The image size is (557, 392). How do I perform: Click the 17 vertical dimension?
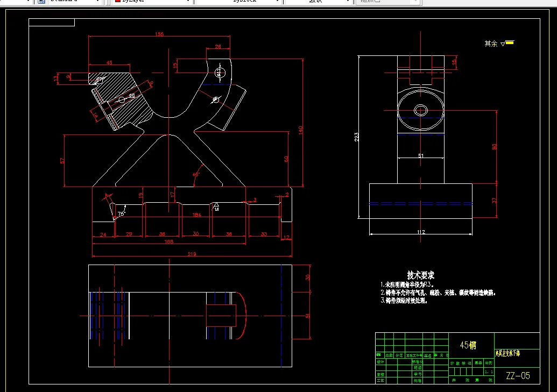tap(172, 195)
